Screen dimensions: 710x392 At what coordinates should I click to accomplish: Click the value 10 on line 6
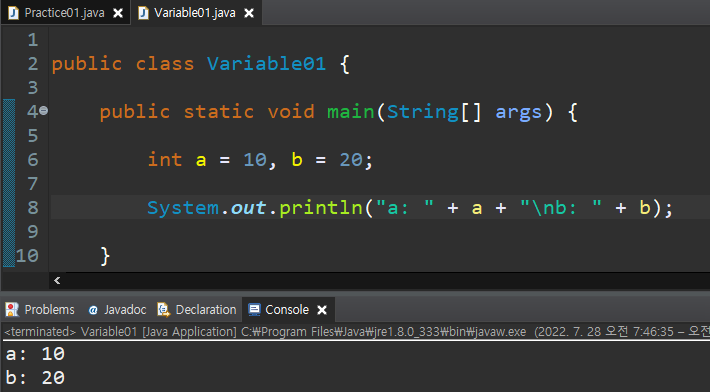(255, 159)
